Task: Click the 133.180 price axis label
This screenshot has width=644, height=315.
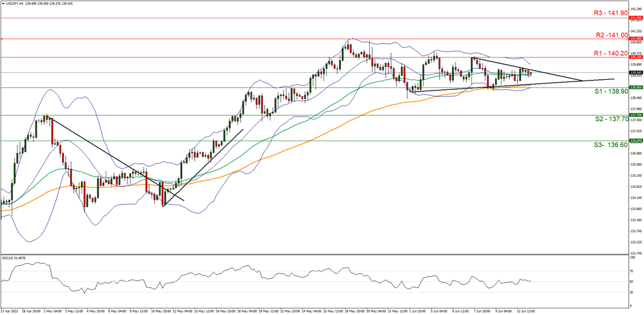Action: pos(636,220)
